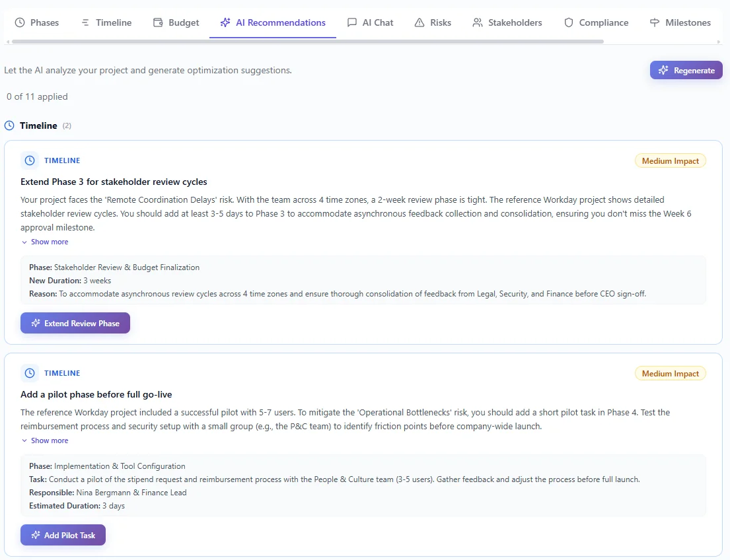Click the Extend Review Phase button
Viewport: 730px width, 560px height.
(x=75, y=323)
